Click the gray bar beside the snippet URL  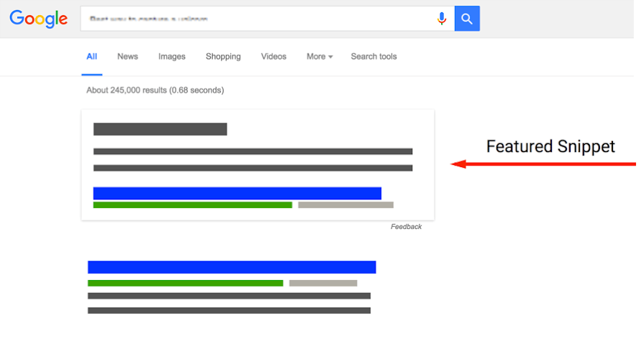tap(345, 205)
